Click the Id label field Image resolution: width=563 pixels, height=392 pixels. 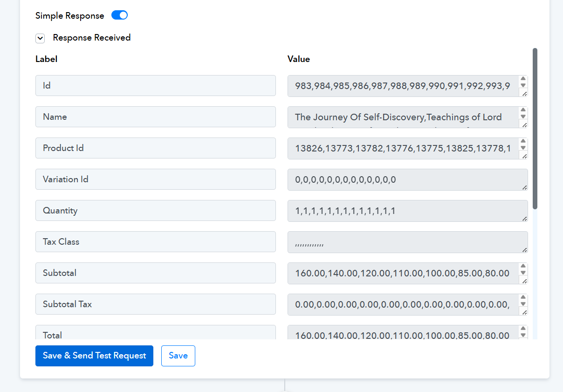click(x=155, y=86)
